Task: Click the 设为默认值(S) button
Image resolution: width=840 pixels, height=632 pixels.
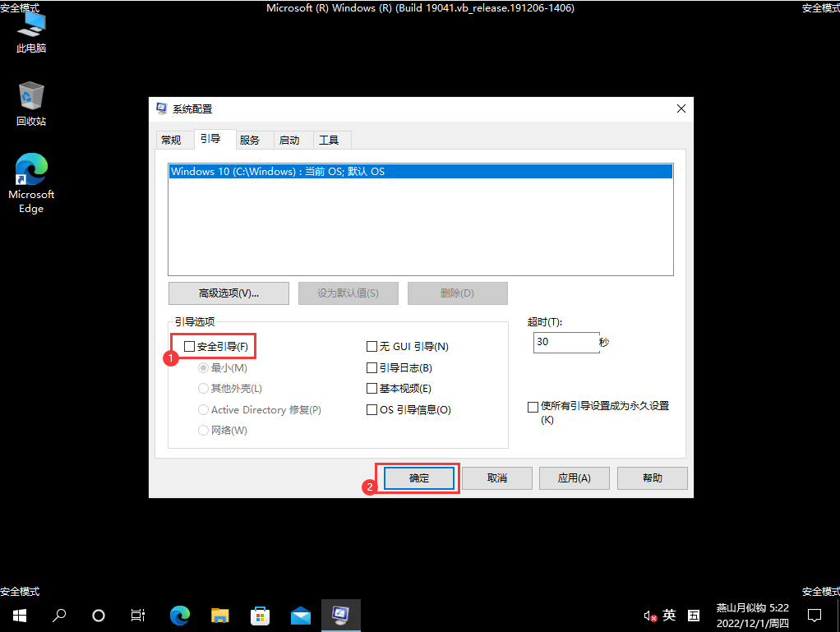Action: 348,293
